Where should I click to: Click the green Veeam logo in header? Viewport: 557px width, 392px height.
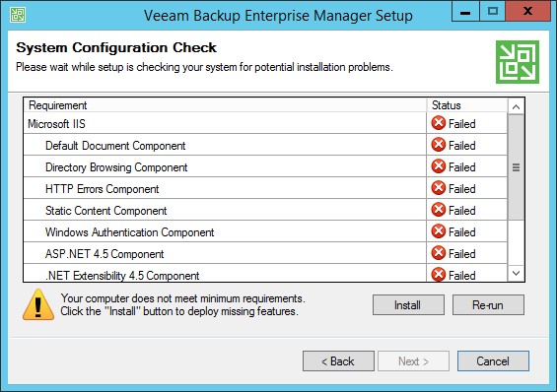click(518, 62)
